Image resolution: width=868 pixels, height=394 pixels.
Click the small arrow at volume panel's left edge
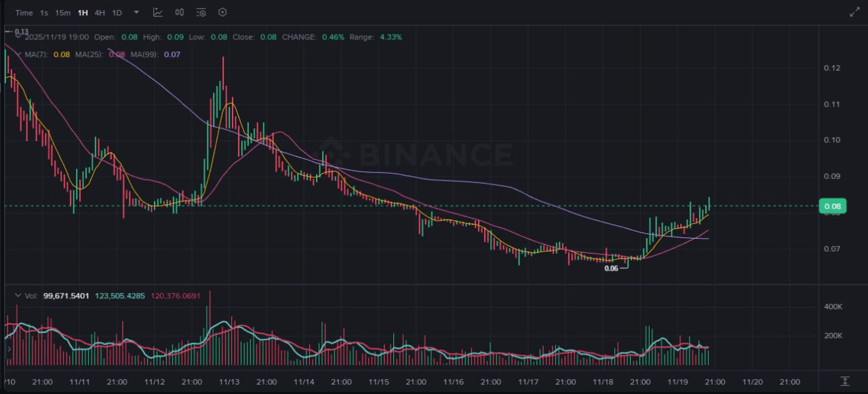click(x=9, y=349)
